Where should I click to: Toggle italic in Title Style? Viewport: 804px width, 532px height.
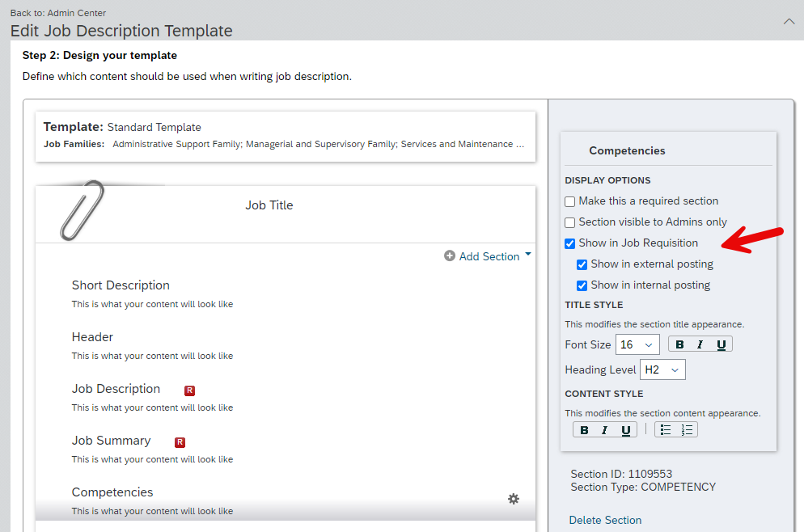(x=700, y=344)
